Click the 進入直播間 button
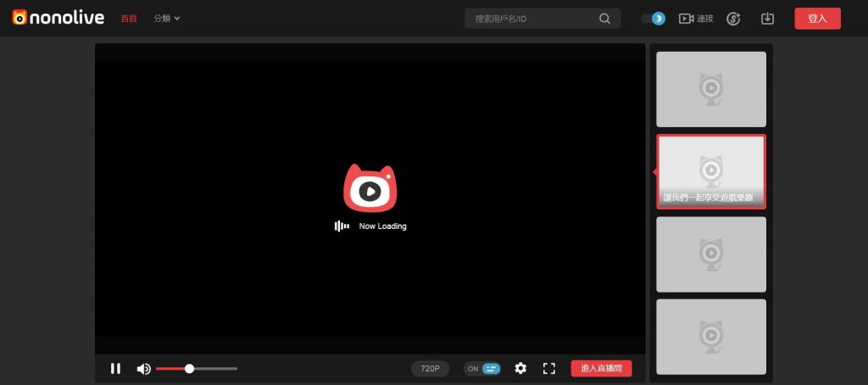 (601, 369)
